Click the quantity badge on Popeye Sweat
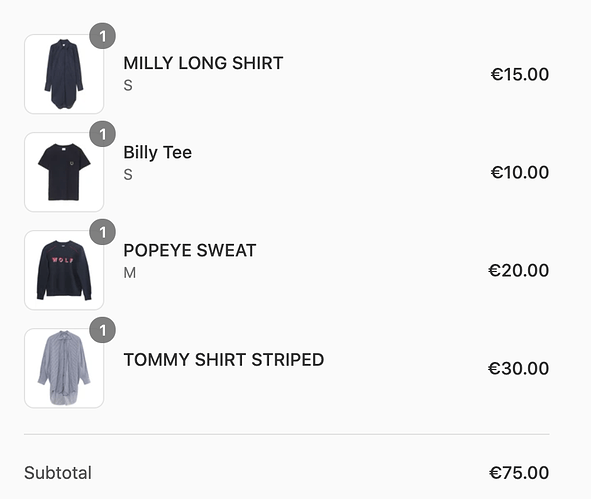This screenshot has height=499, width=591. (103, 232)
